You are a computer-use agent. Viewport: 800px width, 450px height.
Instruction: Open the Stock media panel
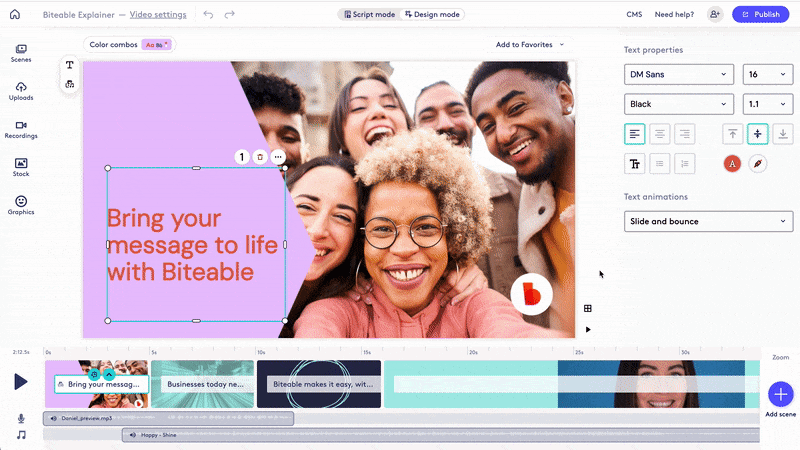21,167
